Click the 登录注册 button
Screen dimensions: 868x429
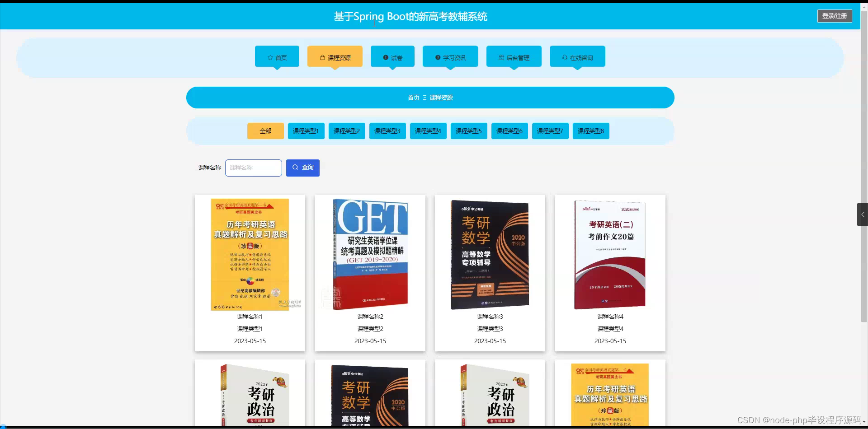(x=834, y=15)
